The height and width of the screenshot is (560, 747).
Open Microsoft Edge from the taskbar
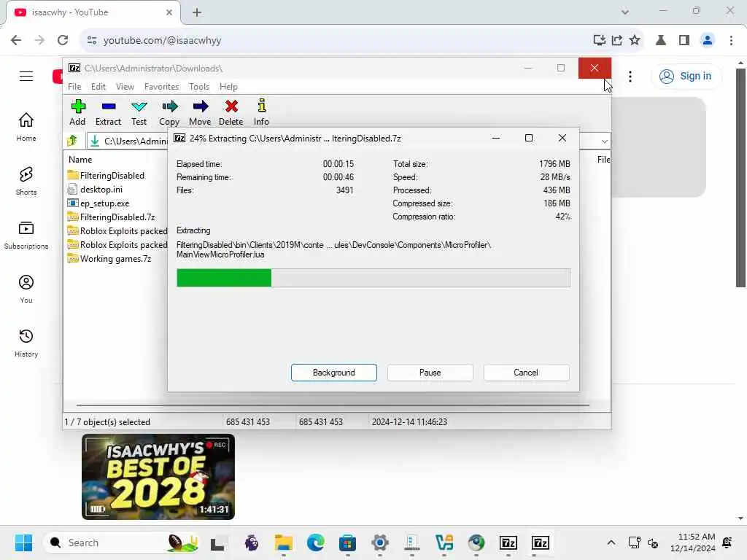(315, 542)
